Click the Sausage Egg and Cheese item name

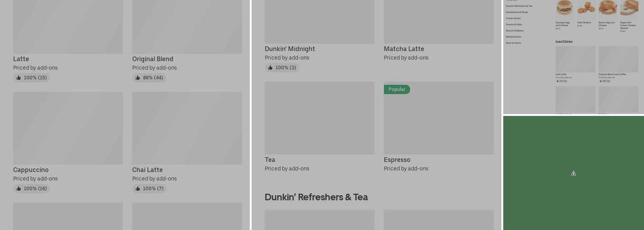pos(563,24)
